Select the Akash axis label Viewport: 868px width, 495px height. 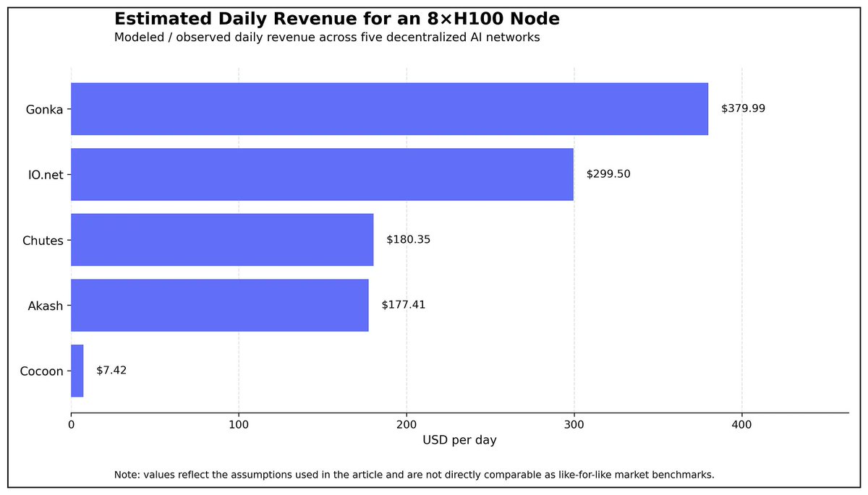(45, 306)
